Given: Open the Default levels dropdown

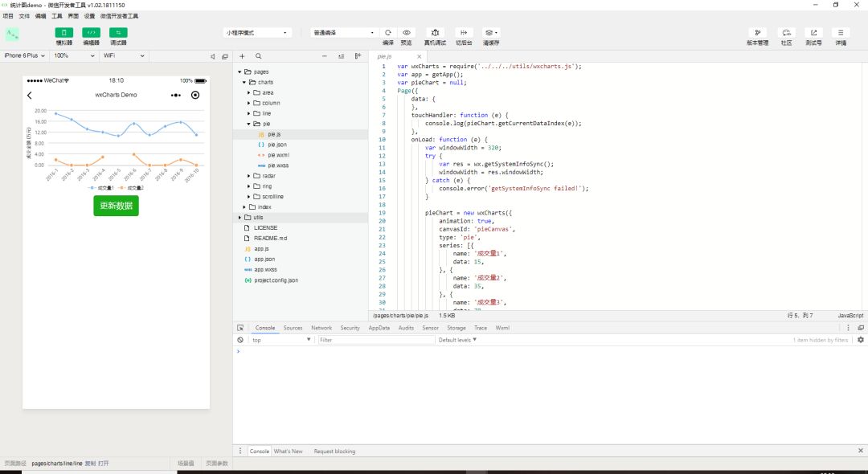Looking at the screenshot, I should coord(457,340).
